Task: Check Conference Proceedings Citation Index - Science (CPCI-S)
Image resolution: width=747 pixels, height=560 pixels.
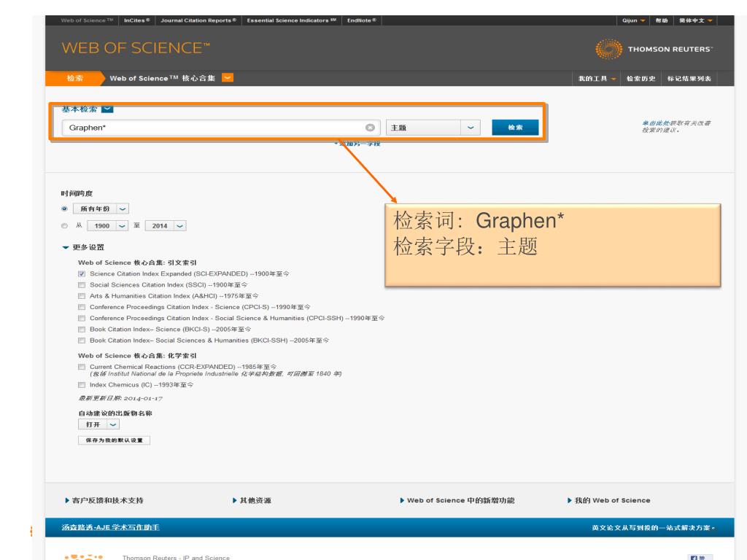Action: (82, 307)
